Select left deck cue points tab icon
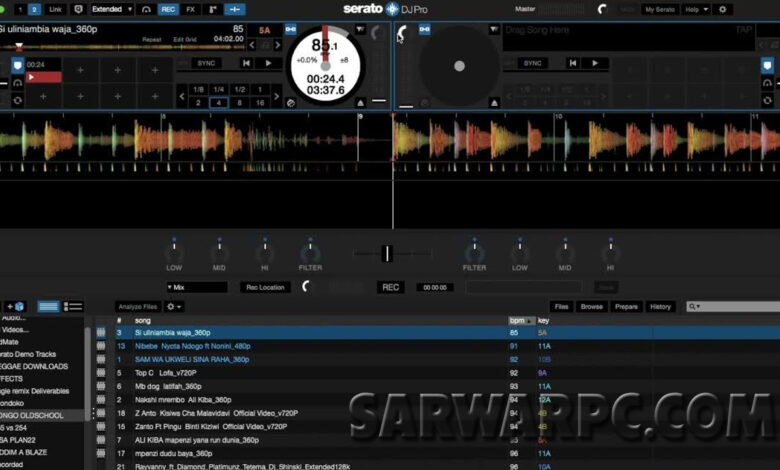The height and width of the screenshot is (470, 780). (x=17, y=65)
